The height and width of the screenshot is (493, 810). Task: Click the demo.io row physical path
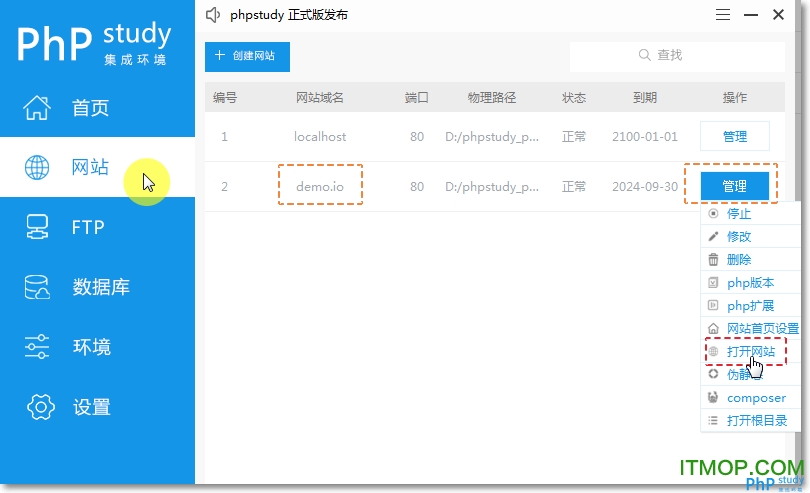click(x=492, y=187)
